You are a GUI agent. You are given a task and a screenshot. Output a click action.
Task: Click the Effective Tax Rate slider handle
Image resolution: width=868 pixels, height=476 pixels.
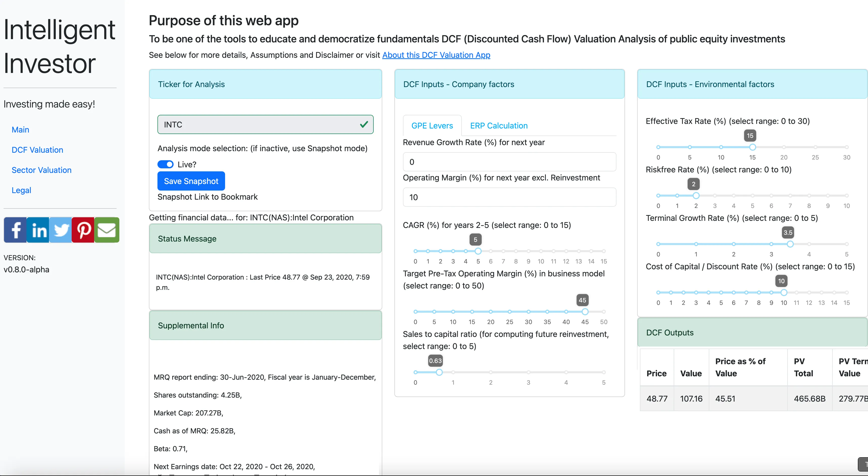tap(752, 147)
